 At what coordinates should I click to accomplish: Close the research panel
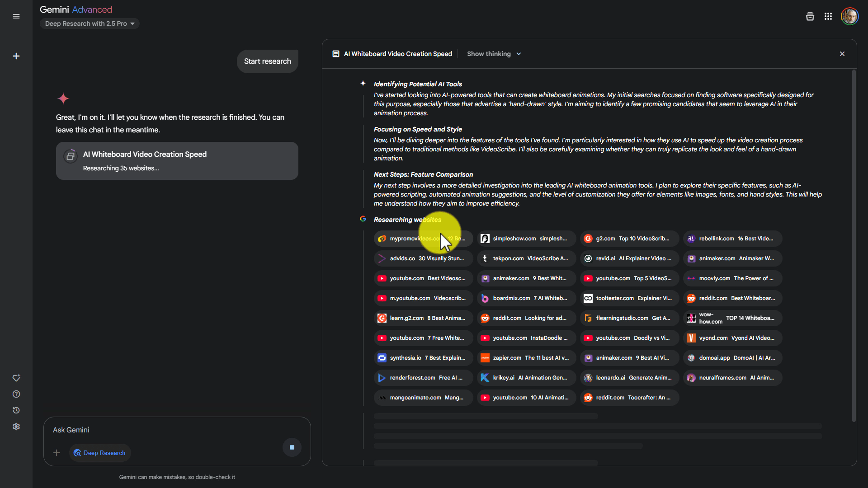[842, 54]
